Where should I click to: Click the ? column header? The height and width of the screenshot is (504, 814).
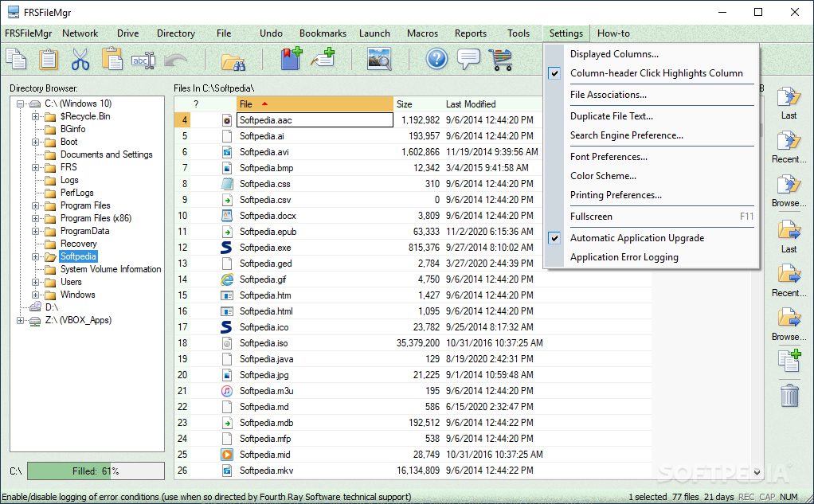[196, 104]
